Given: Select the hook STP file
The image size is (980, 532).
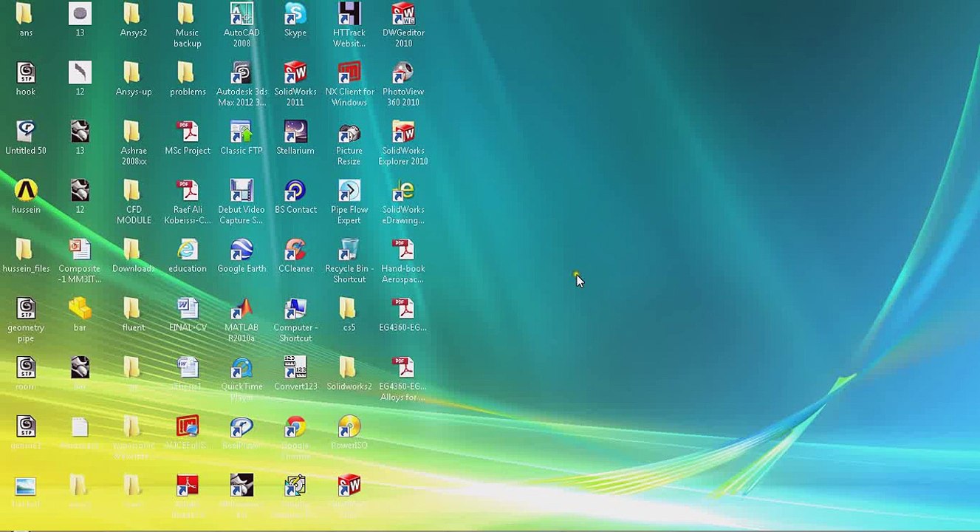Looking at the screenshot, I should tap(26, 73).
